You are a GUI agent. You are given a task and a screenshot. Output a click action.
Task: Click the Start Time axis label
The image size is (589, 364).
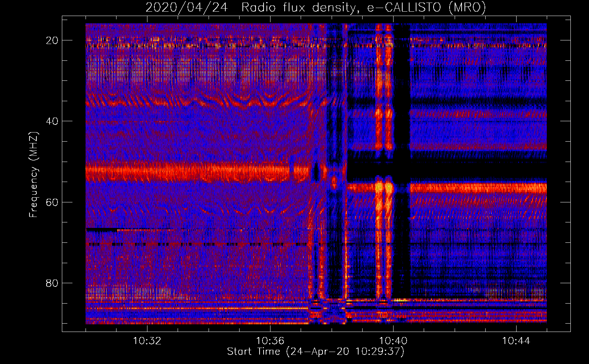coord(316,352)
